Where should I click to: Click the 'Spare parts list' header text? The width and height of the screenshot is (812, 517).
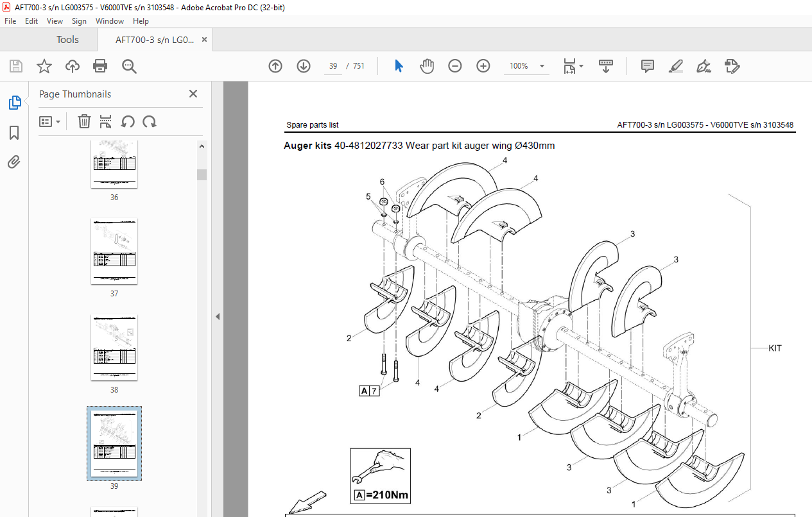click(313, 125)
